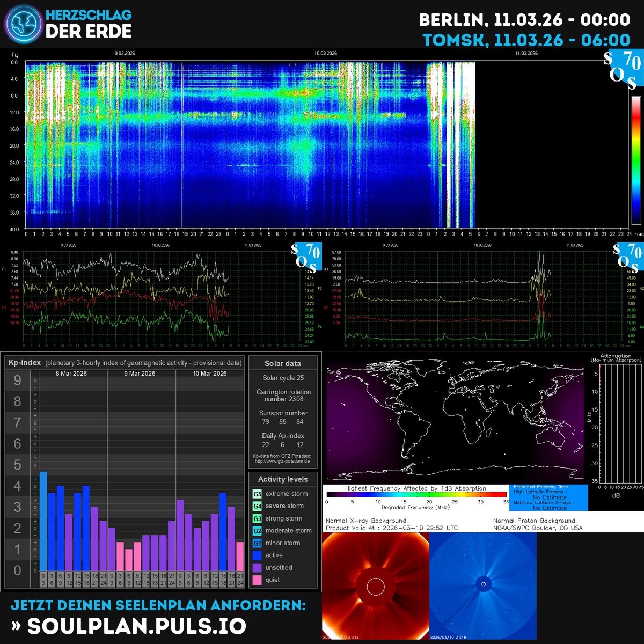Screen dimensions: 644x644
Task: Expand the Solar data panel header
Action: (283, 363)
